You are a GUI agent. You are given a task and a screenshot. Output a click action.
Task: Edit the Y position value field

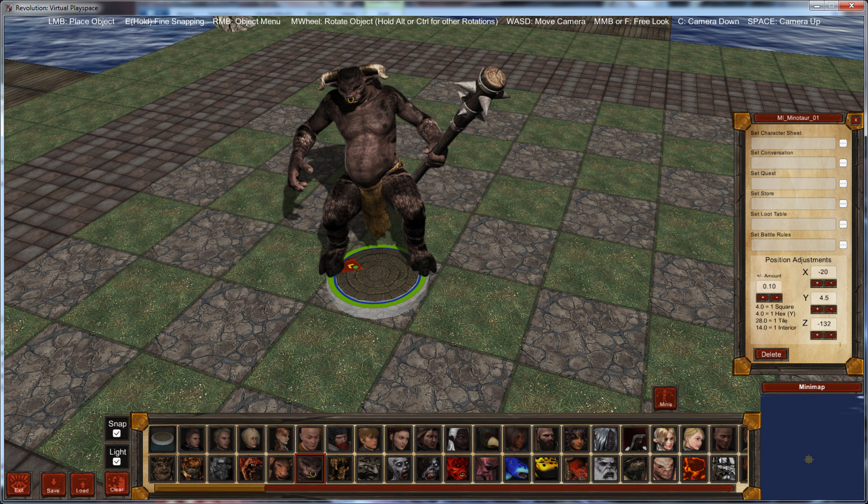tap(823, 298)
